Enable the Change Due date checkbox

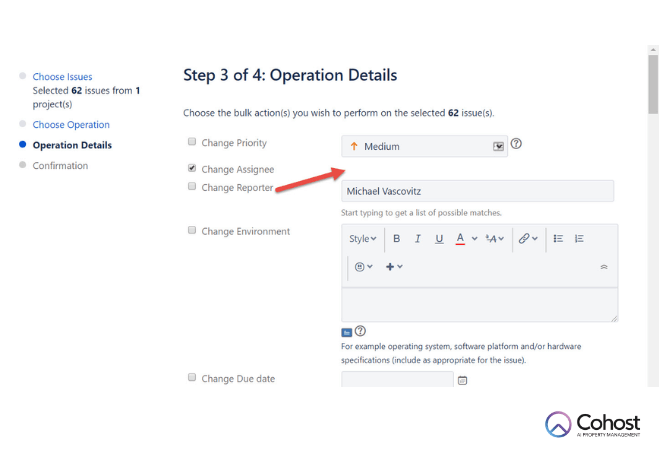192,377
